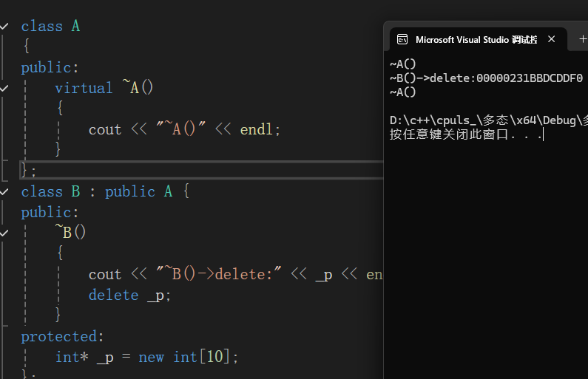This screenshot has height=379, width=588.
Task: Click the 按任意键关闭此窗口 prompt line
Action: (x=466, y=134)
